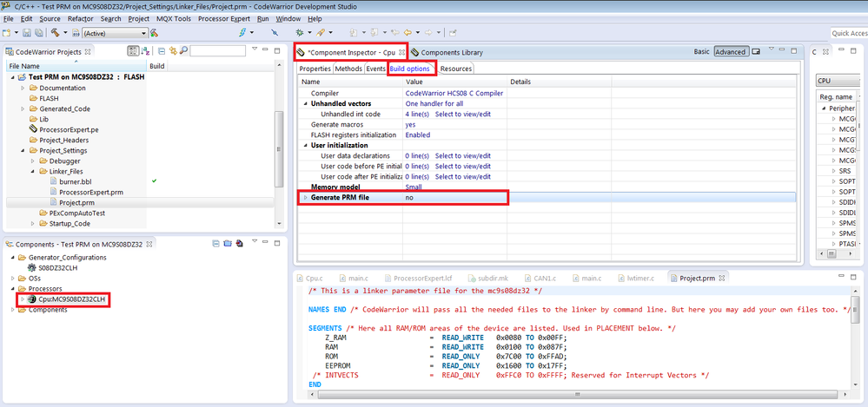Switch to the Events tab
Viewport: 868px width, 407px height.
(x=375, y=69)
